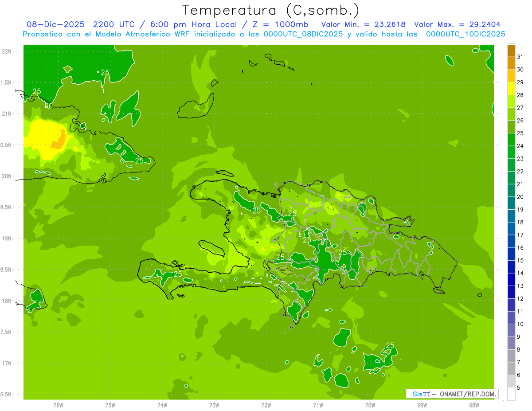Click 'Valor Max. = 29.2404' in header
This screenshot has height=411, width=532.
457,24
